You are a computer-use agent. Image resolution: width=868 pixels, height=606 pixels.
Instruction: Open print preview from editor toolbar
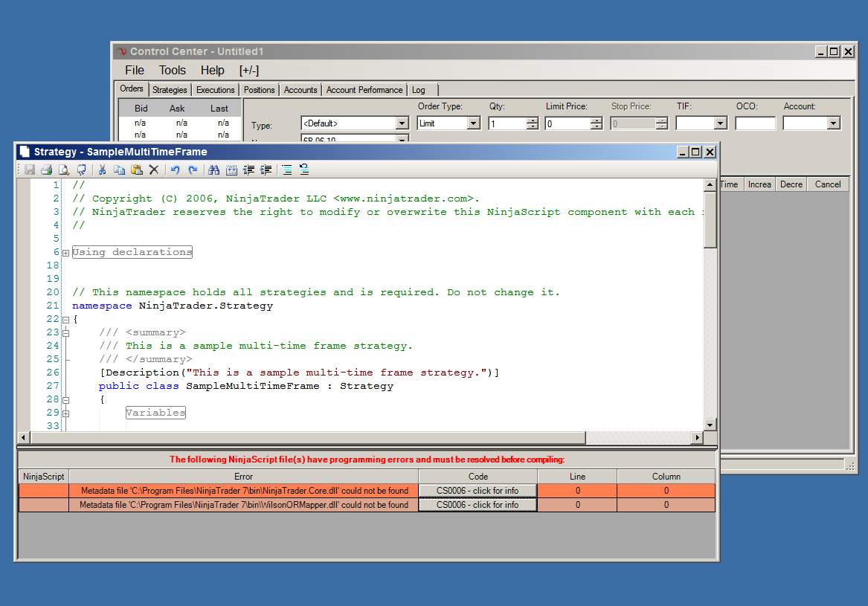tap(64, 170)
